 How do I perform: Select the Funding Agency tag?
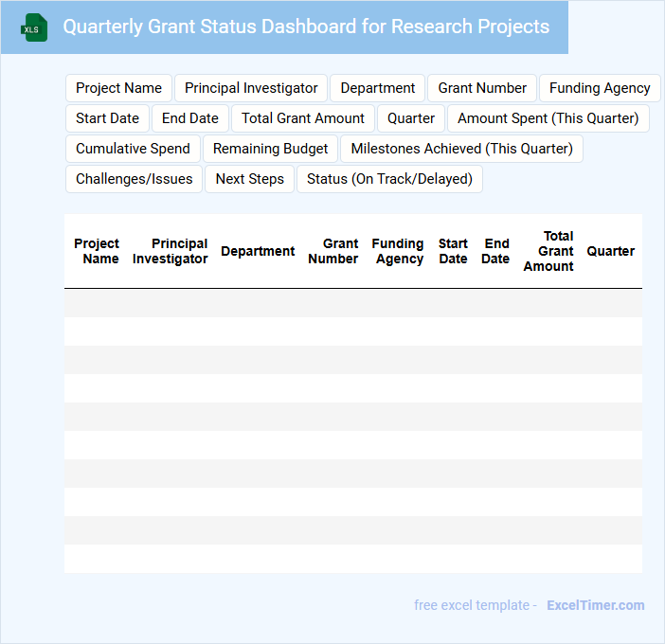[600, 88]
